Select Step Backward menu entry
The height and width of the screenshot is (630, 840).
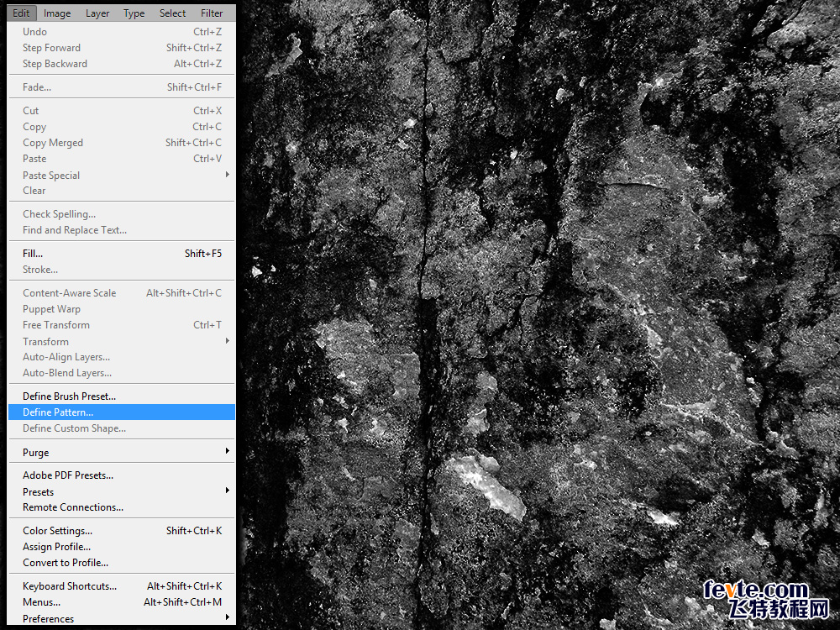point(122,64)
